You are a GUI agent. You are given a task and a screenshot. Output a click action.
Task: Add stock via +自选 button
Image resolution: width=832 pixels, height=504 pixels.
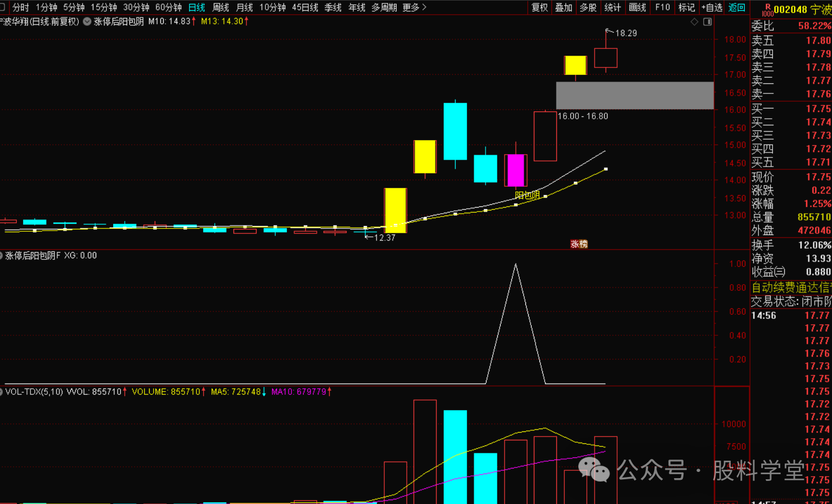[x=712, y=7]
